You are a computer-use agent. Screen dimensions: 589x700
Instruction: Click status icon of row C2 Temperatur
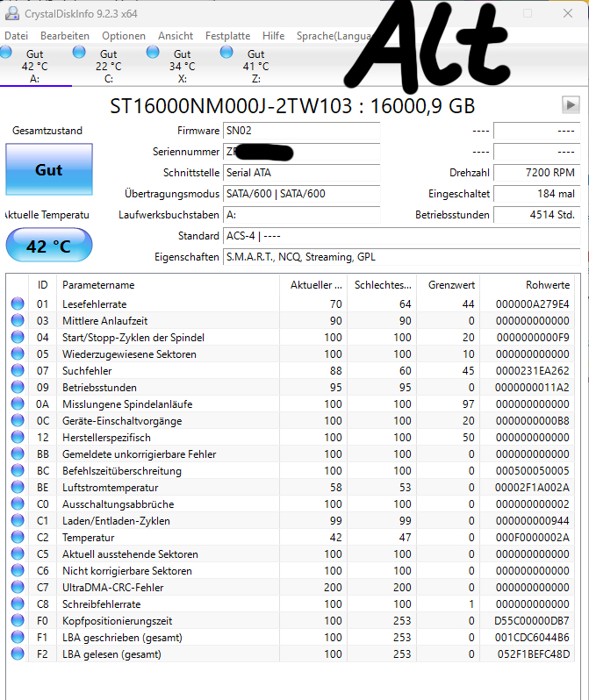[18, 537]
